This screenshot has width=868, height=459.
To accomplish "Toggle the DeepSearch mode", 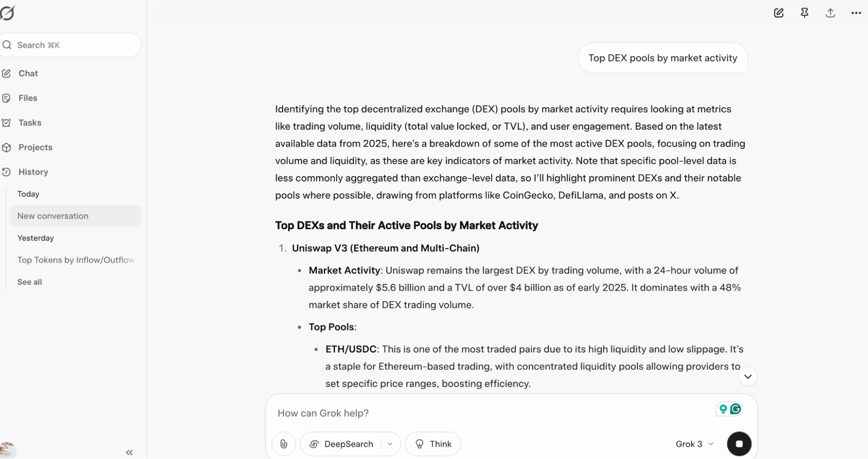I will click(341, 444).
